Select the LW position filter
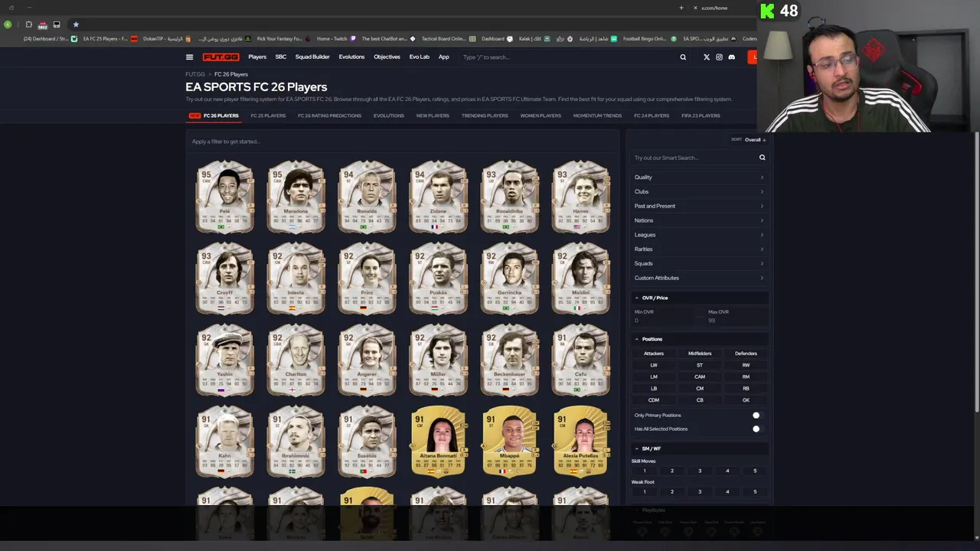This screenshot has width=980, height=551. pyautogui.click(x=654, y=365)
